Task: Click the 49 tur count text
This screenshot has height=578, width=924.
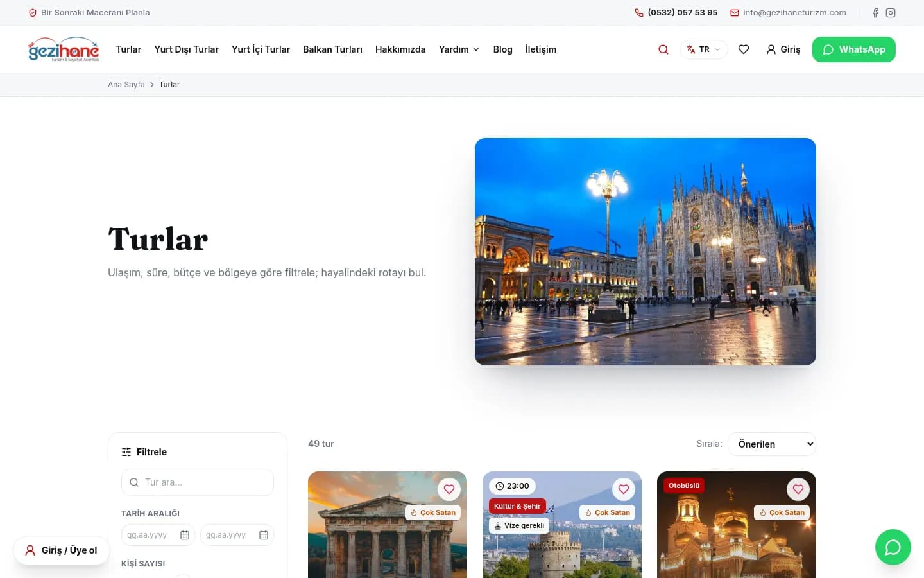Action: 321,444
